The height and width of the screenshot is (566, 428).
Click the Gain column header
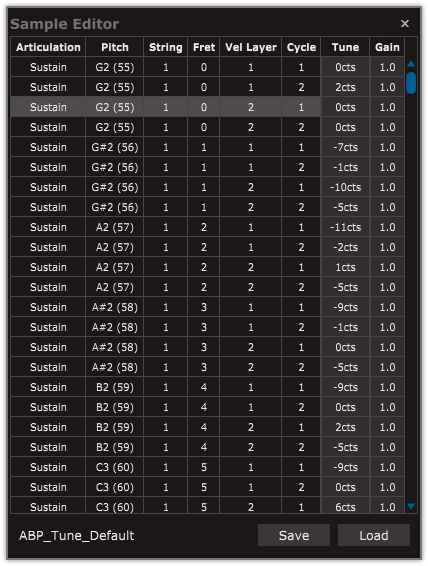(387, 47)
